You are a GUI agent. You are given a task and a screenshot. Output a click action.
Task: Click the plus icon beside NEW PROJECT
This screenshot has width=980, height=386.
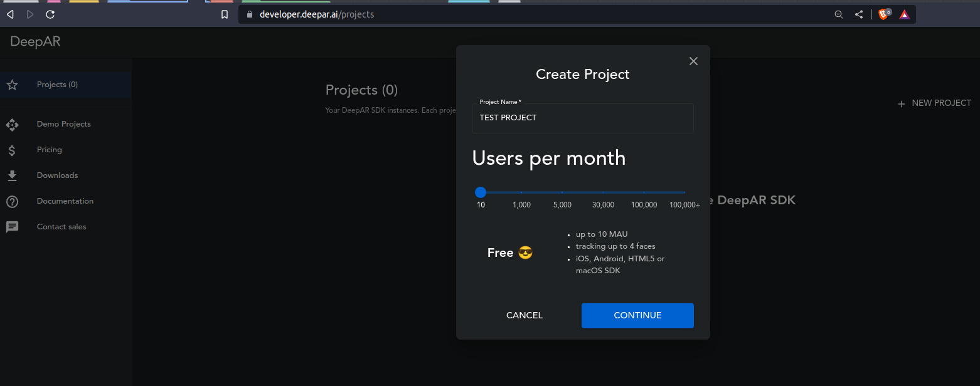coord(902,103)
